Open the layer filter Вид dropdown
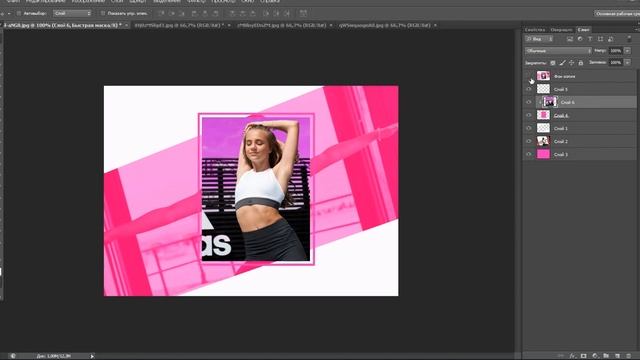Image resolution: width=640 pixels, height=360 pixels. [x=539, y=39]
